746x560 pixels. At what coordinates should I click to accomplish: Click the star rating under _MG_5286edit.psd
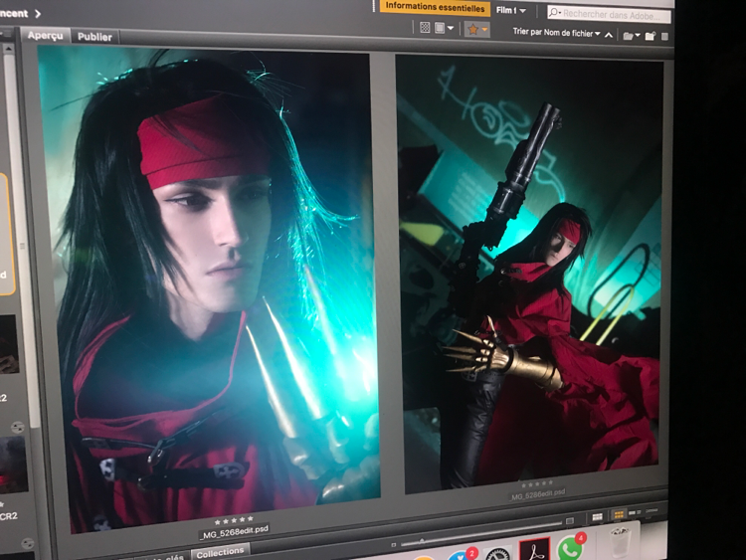tap(537, 484)
